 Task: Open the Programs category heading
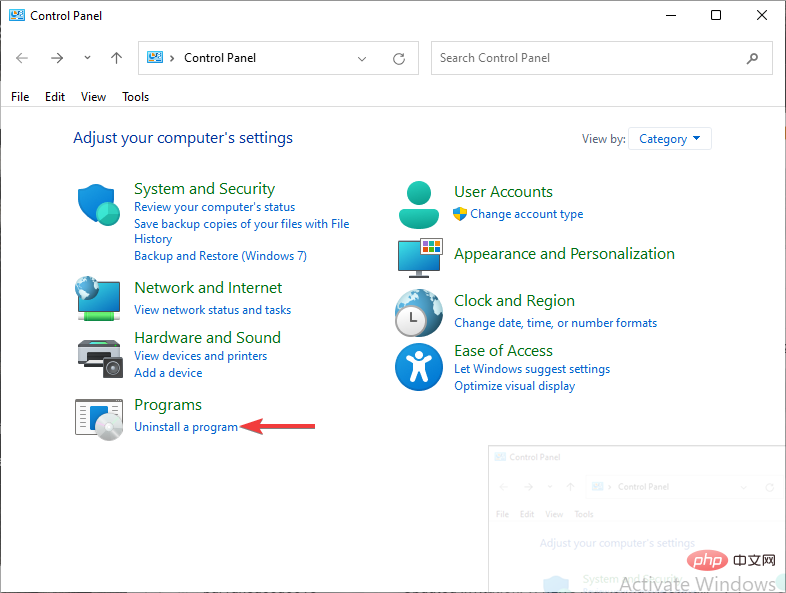(x=168, y=405)
